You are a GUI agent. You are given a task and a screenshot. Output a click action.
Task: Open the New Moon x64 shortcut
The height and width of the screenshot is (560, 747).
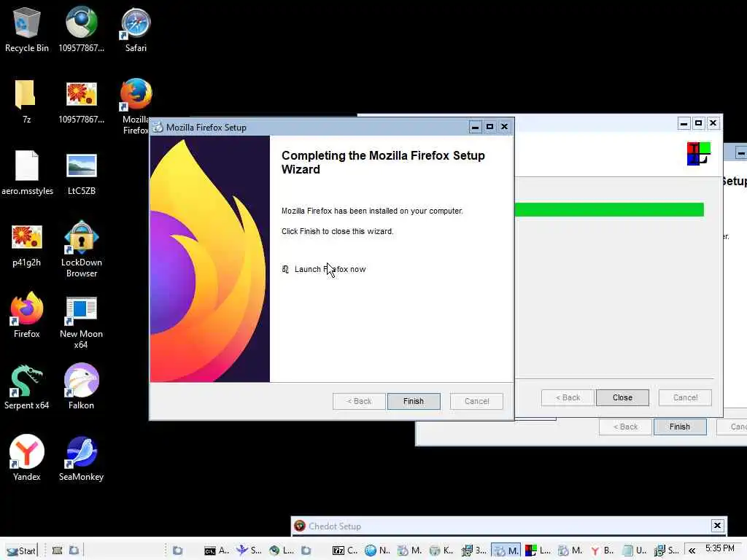82,322
